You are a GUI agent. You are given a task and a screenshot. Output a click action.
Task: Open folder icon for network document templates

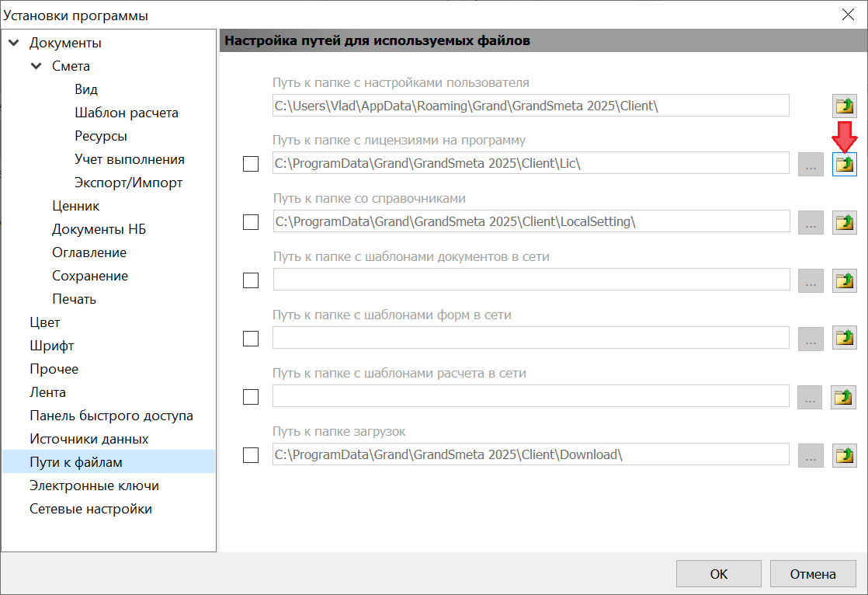click(x=844, y=280)
